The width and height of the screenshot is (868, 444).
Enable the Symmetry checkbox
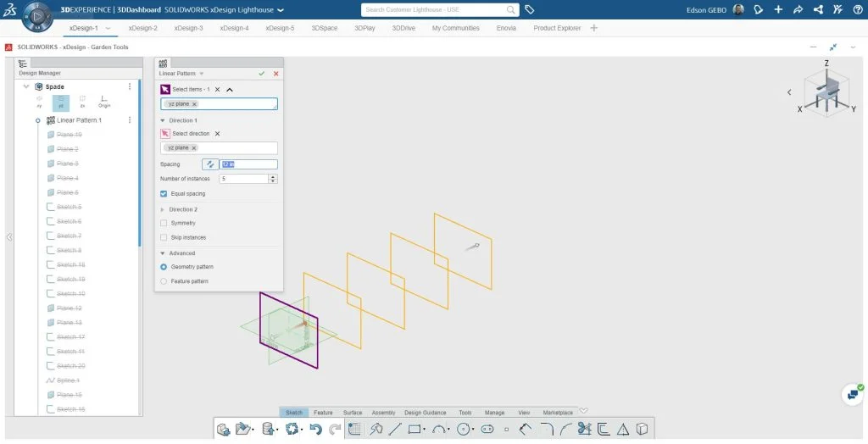[x=164, y=223]
